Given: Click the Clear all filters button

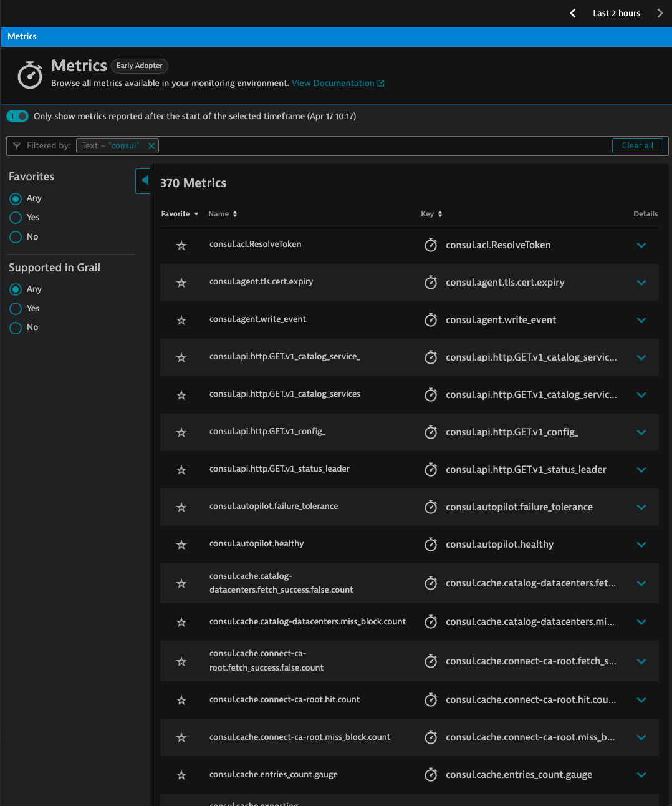Looking at the screenshot, I should (x=637, y=146).
